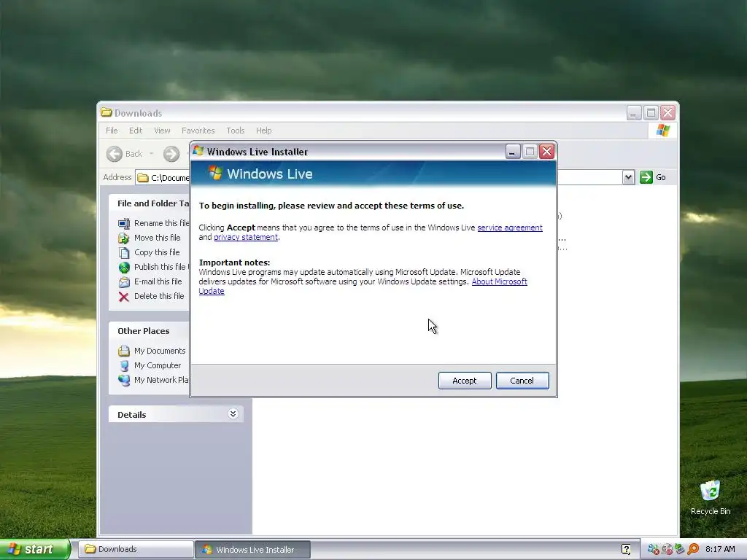
Task: Click the Windows Live Installer title bar icon
Action: (198, 152)
